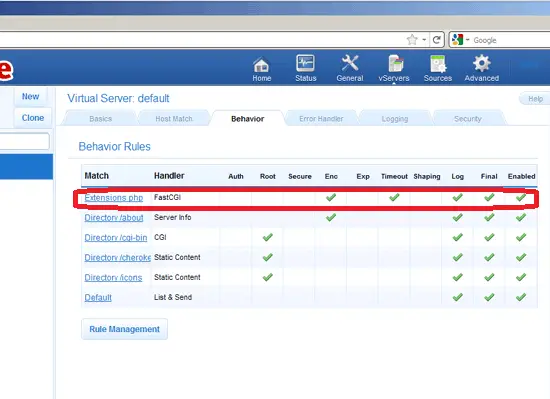Click Final checkmark in Directory /cheroke row

(489, 257)
